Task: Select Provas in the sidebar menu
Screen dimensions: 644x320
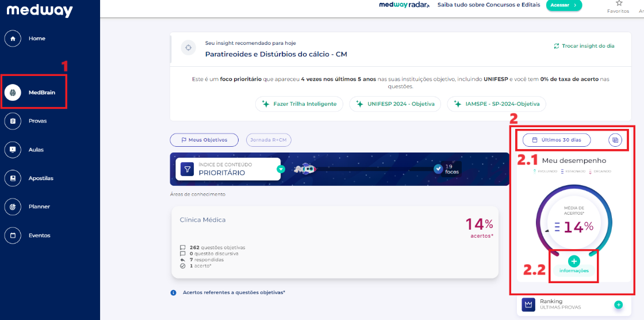Action: [38, 121]
